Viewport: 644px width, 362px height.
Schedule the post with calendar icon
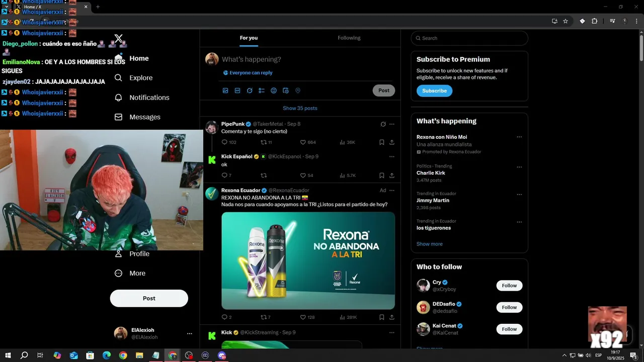tap(286, 90)
